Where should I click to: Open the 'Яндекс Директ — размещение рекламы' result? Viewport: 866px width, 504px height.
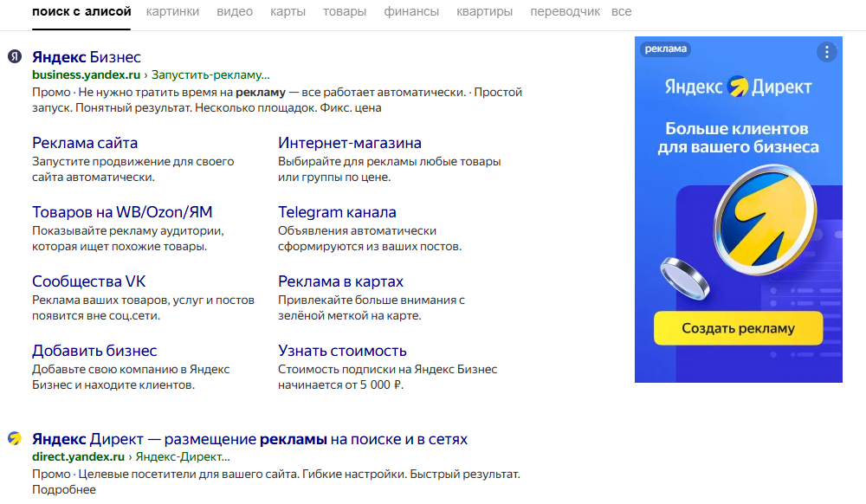[x=249, y=439]
